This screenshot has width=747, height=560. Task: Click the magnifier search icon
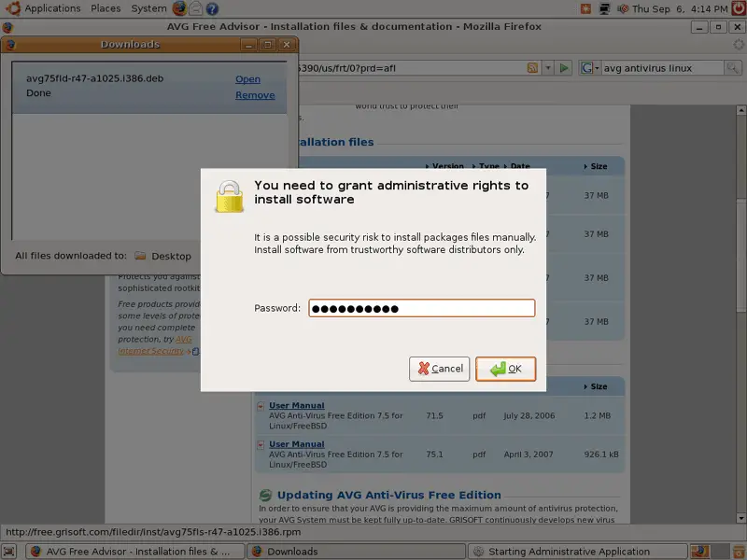732,68
